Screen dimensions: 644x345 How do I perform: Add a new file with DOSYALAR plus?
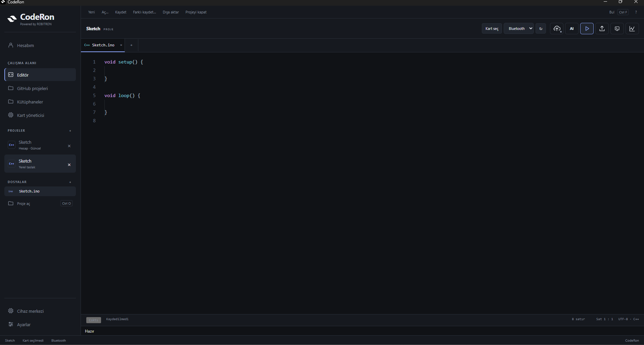[x=70, y=182]
